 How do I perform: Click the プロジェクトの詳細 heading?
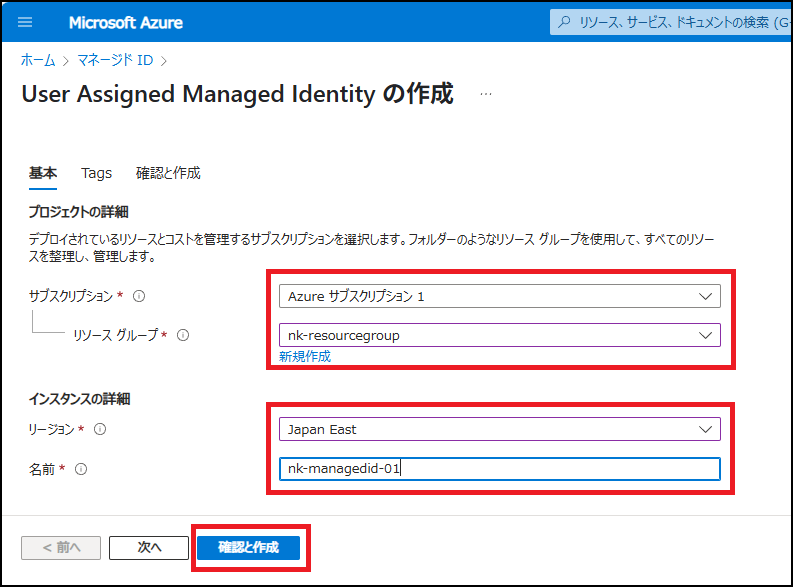(x=78, y=211)
